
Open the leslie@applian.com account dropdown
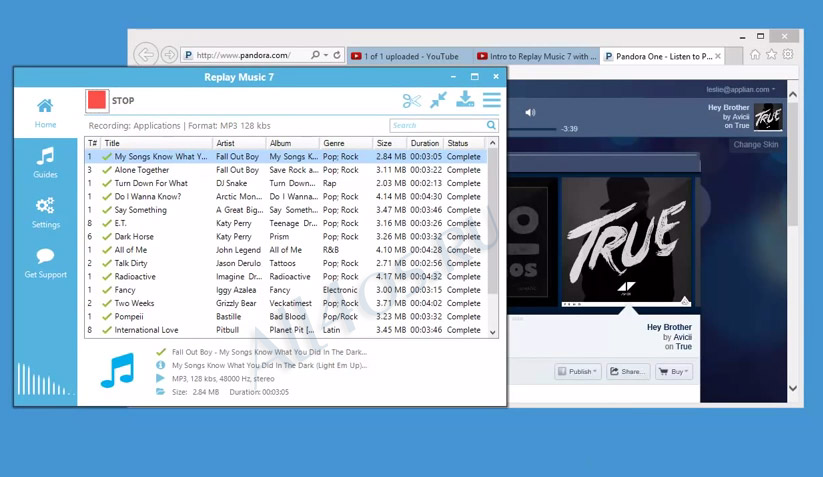(741, 89)
